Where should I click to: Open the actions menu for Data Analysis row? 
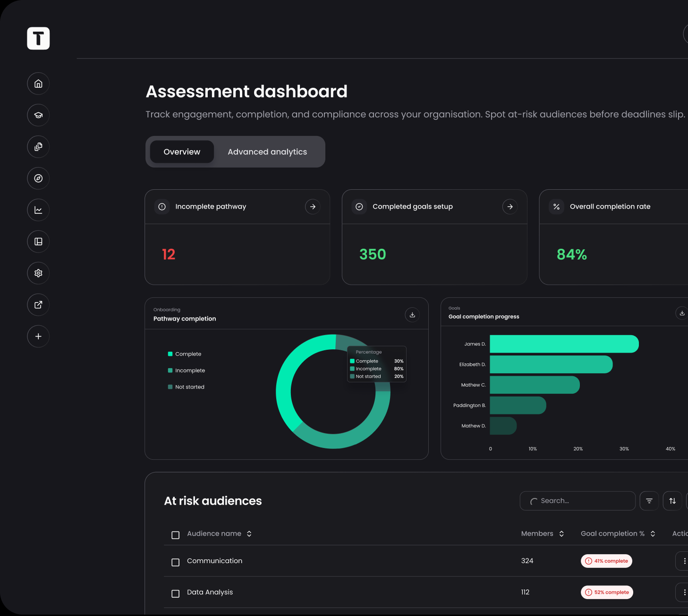684,592
